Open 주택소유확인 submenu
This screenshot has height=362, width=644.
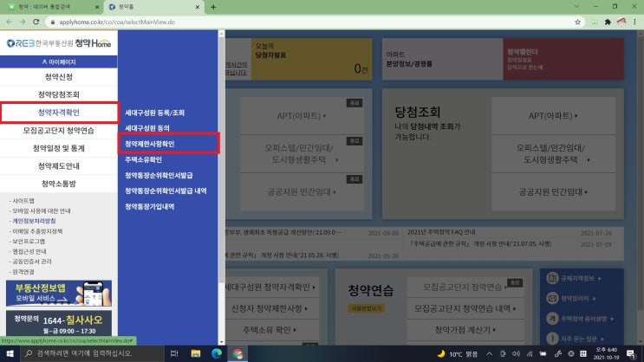point(143,159)
